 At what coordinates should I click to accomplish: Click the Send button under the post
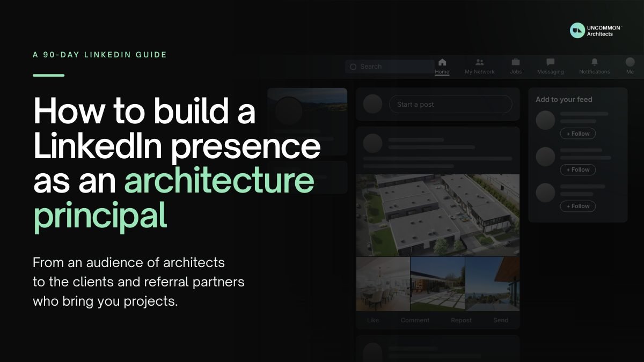pyautogui.click(x=501, y=320)
